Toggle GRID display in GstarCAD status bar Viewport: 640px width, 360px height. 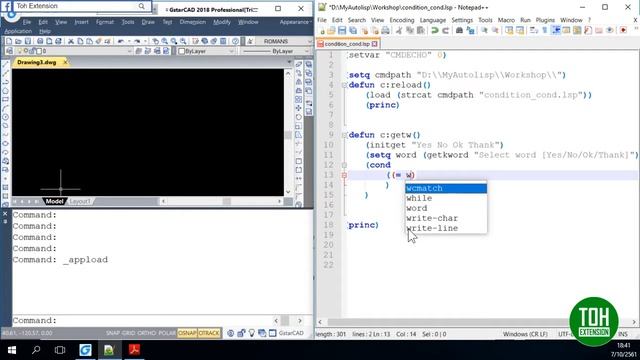pos(128,333)
